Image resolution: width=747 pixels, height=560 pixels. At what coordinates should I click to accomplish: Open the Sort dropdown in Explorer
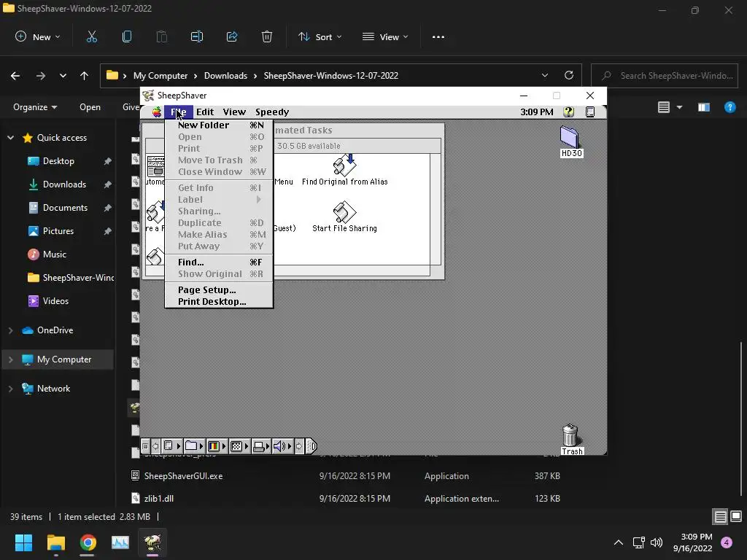320,36
